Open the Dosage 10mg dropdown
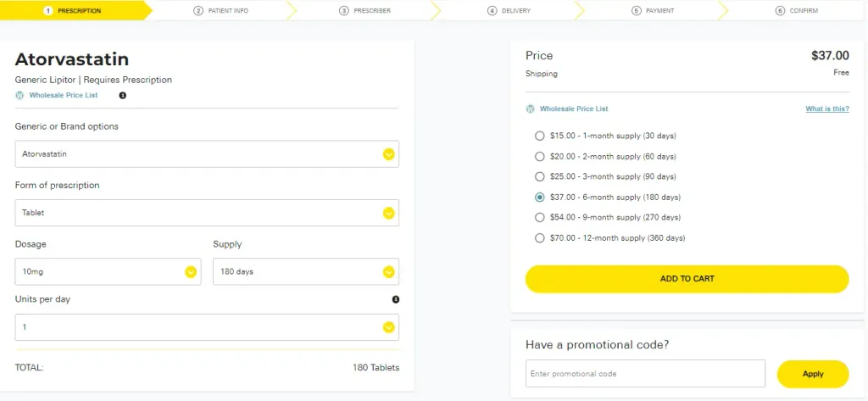The image size is (868, 401). pyautogui.click(x=108, y=271)
